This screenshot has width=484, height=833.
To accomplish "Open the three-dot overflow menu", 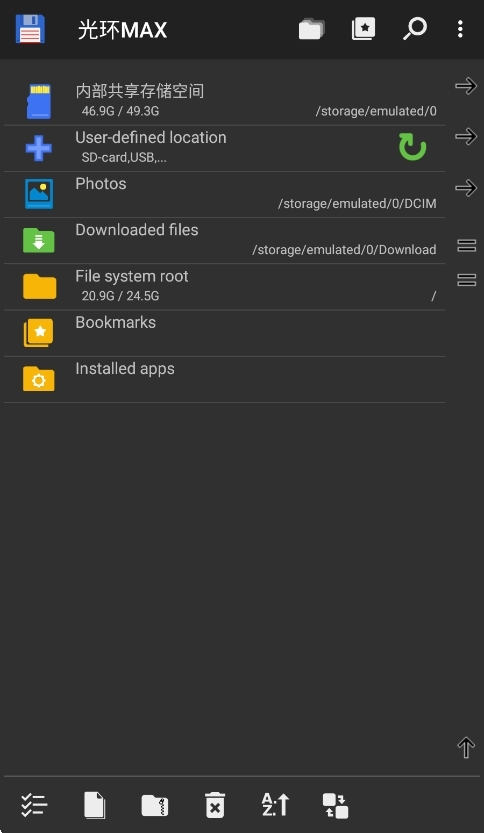I will point(460,29).
